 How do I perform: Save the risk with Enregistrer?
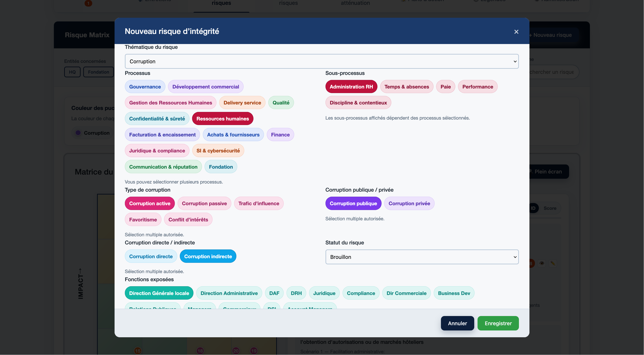click(498, 323)
